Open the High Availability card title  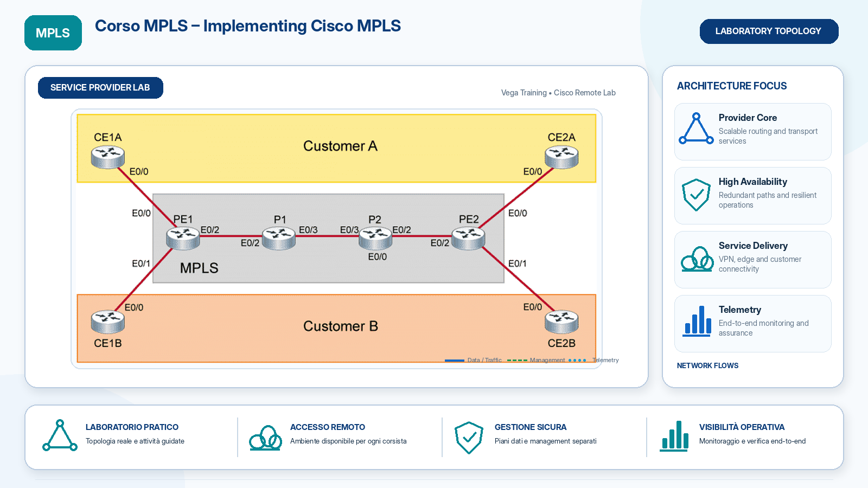[x=752, y=182]
